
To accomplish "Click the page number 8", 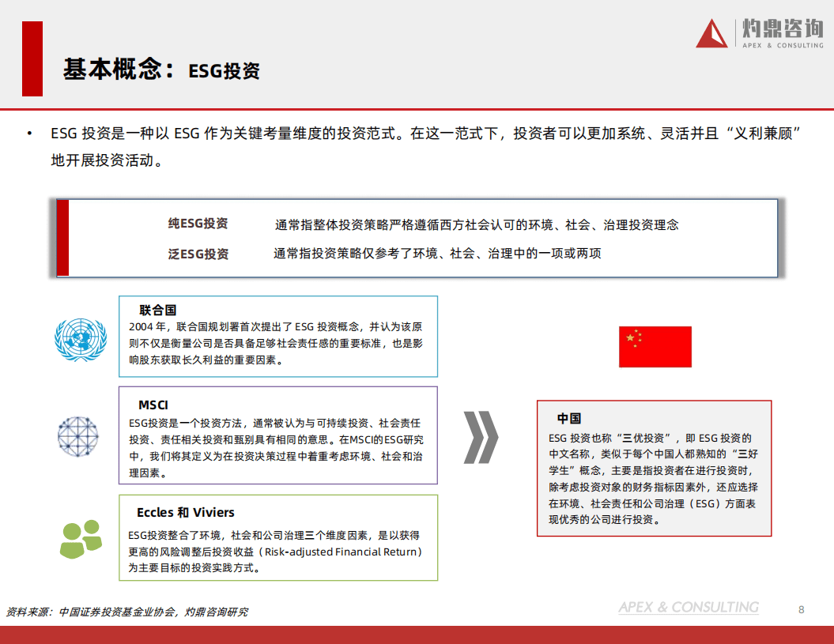I will click(x=800, y=608).
